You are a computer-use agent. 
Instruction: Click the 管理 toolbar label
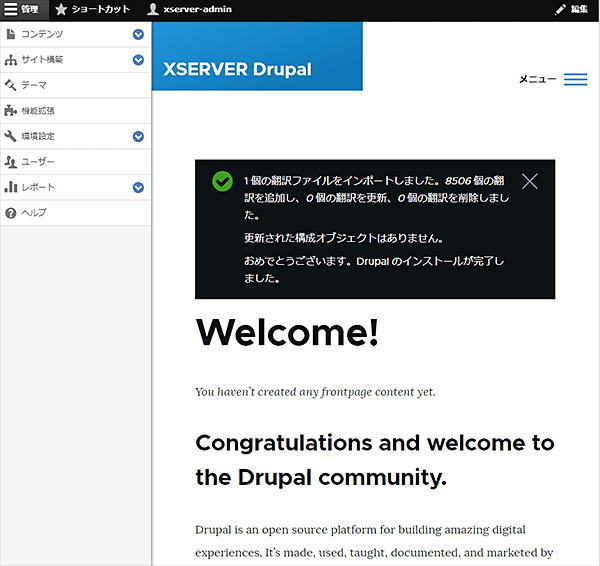(x=29, y=9)
